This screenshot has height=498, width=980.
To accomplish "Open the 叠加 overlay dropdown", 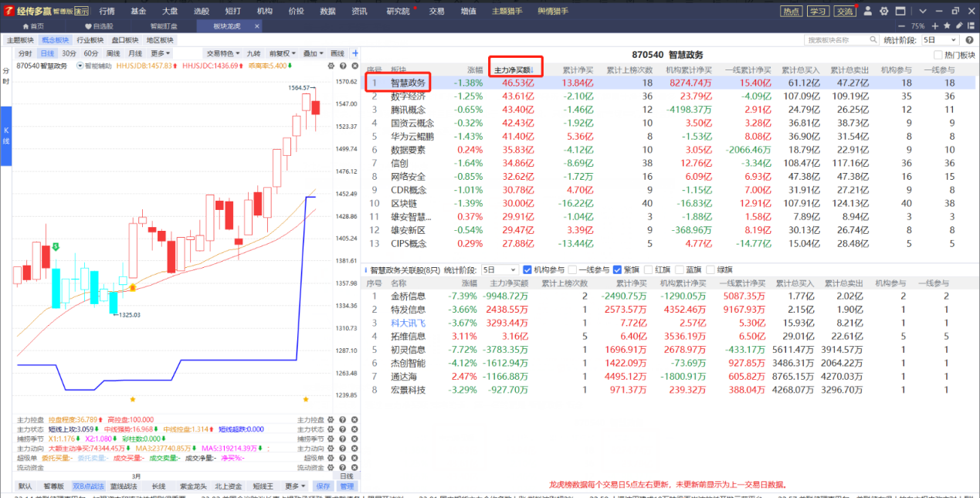I will [x=314, y=53].
